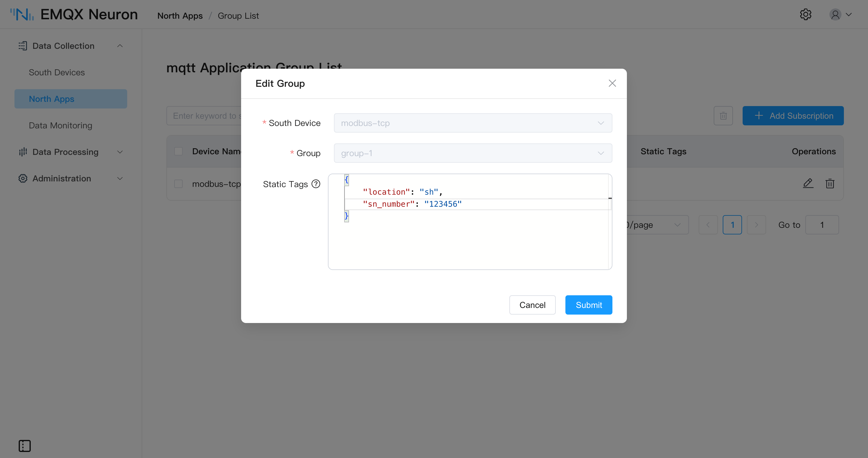Click the Group List breadcrumb text
Viewport: 868px width, 458px height.
(x=238, y=15)
